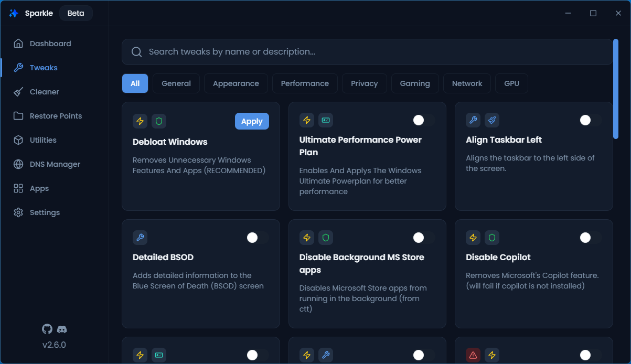Select the Gaming category tab
Screen dimensions: 631x364
click(x=415, y=83)
